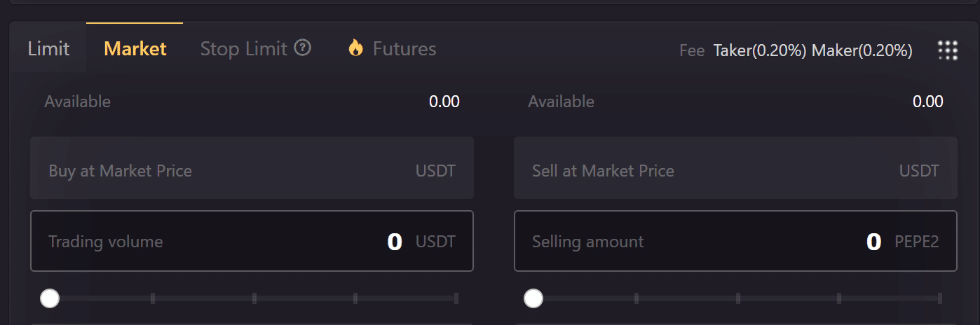Click the Taker(0.20%) fee text
Screen dimensions: 980x325
pos(760,50)
